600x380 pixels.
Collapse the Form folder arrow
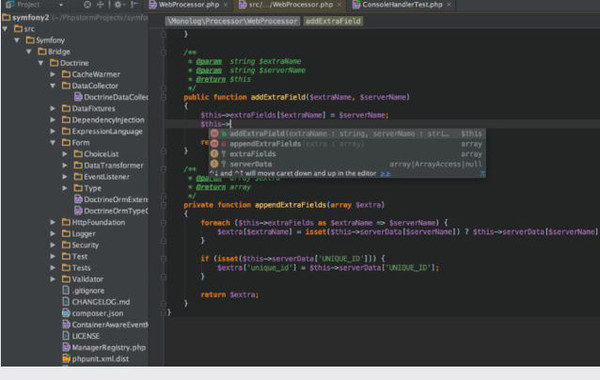coord(53,142)
